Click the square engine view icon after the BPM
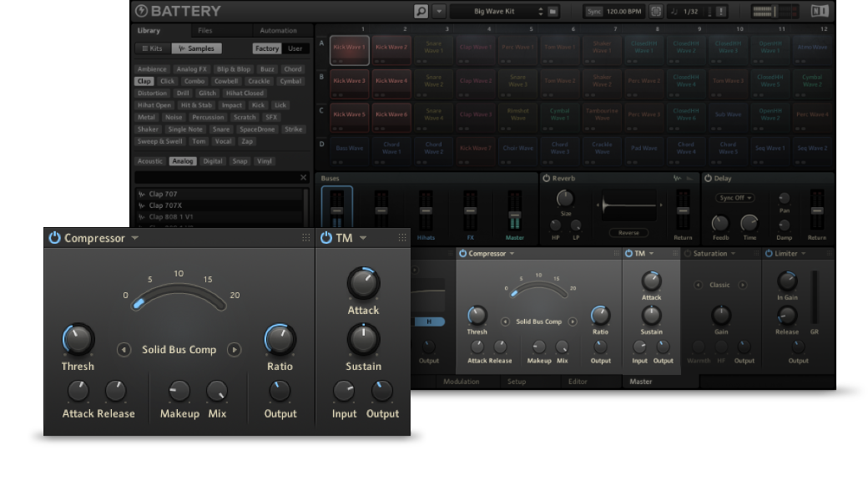Image resolution: width=868 pixels, height=501 pixels. click(655, 11)
